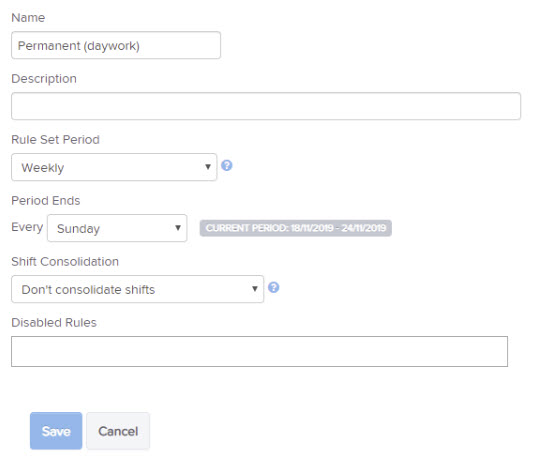
Task: Expand the Don't consolidate shifts dropdown
Action: tap(138, 289)
